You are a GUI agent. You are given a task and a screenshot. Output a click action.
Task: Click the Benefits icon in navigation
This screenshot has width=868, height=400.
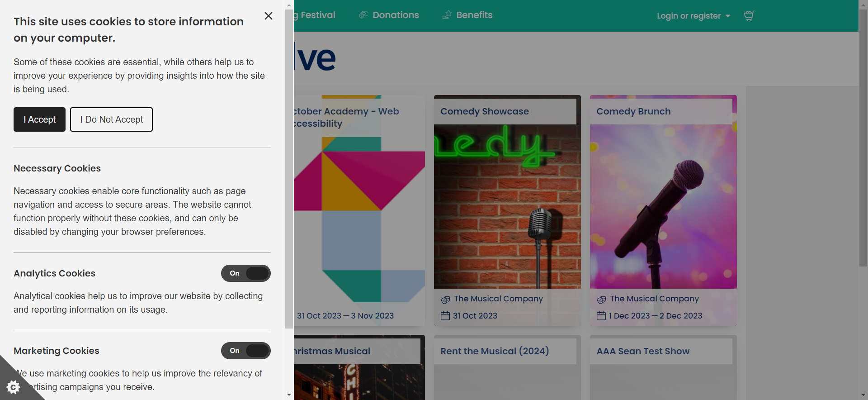(x=447, y=15)
